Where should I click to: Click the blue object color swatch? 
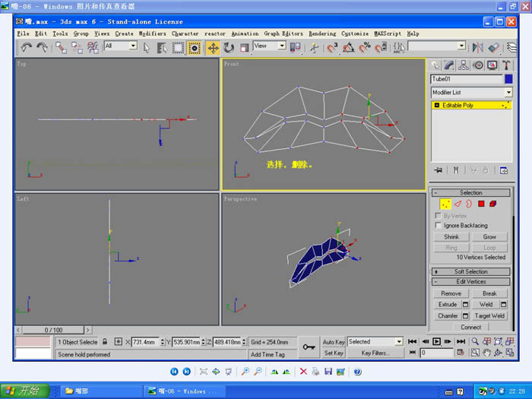tap(508, 78)
